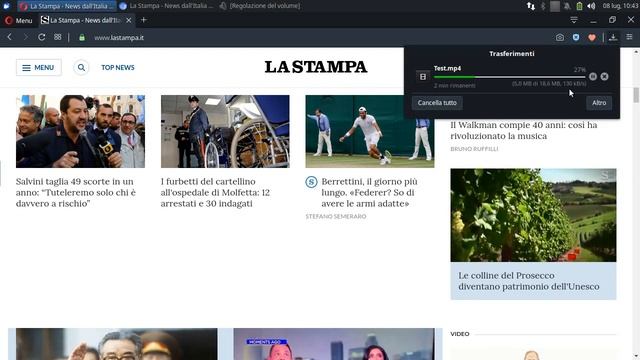This screenshot has width=640, height=360.
Task: Open the La Stampa MENU button
Action: 39,67
